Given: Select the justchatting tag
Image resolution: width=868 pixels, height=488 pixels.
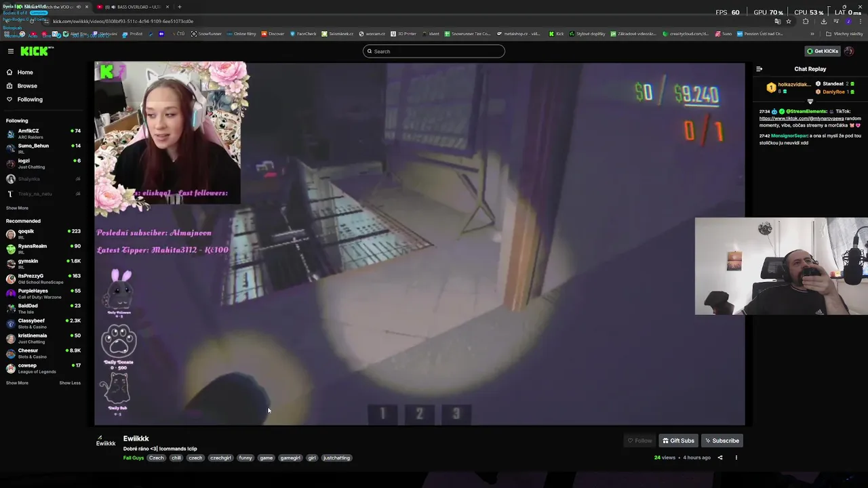Looking at the screenshot, I should (336, 458).
